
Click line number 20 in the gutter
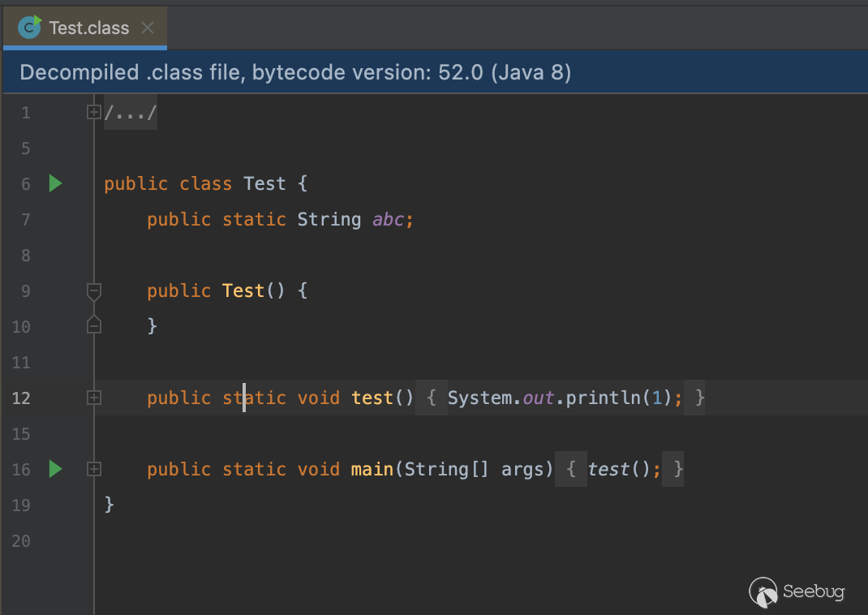click(x=21, y=541)
